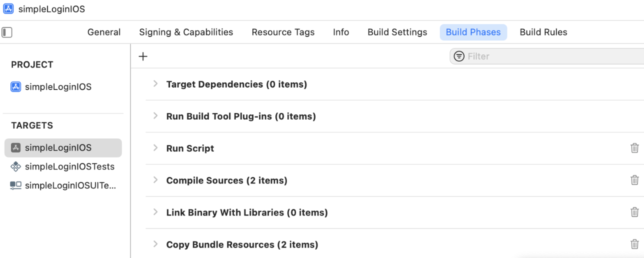
Task: Expand Run Build Tool Plug-ins section
Action: click(155, 116)
